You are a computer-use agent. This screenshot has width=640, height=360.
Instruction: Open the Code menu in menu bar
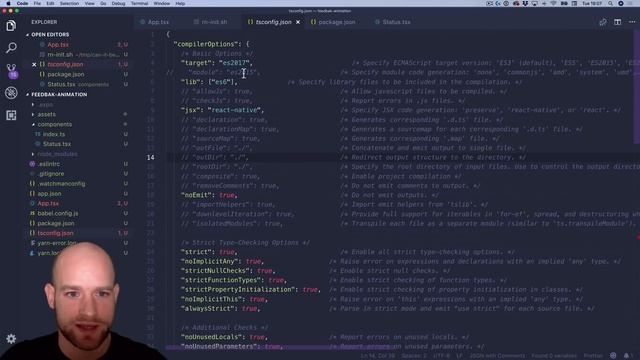22,3
